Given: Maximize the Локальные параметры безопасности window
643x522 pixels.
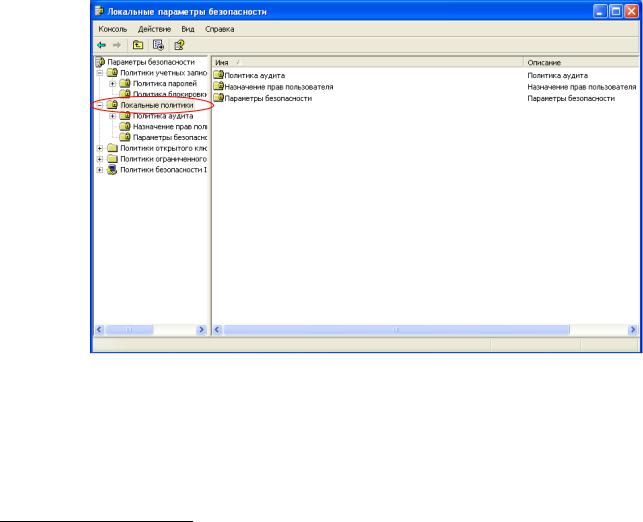Looking at the screenshot, I should pyautogui.click(x=616, y=11).
